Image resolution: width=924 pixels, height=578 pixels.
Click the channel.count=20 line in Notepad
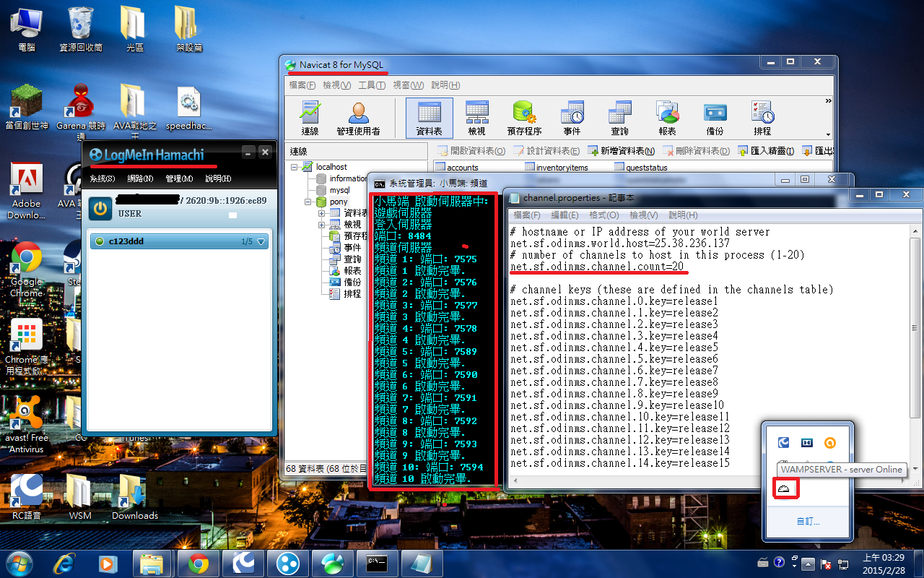(x=597, y=267)
